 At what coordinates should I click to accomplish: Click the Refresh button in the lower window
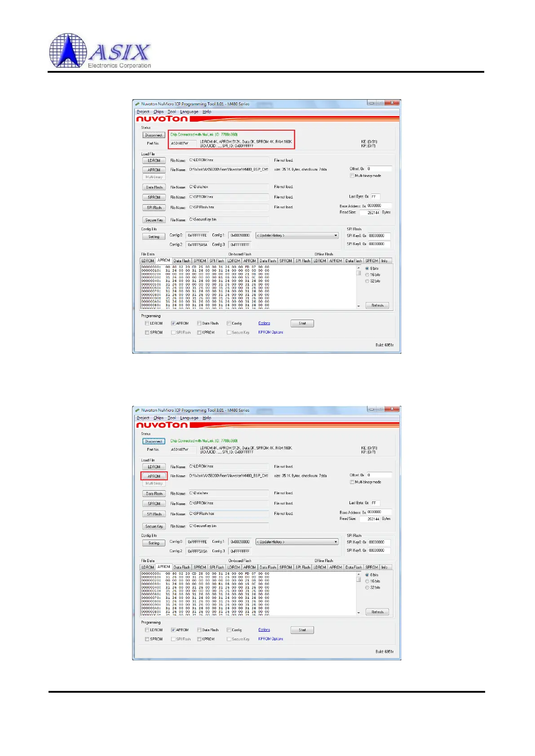coord(377,612)
